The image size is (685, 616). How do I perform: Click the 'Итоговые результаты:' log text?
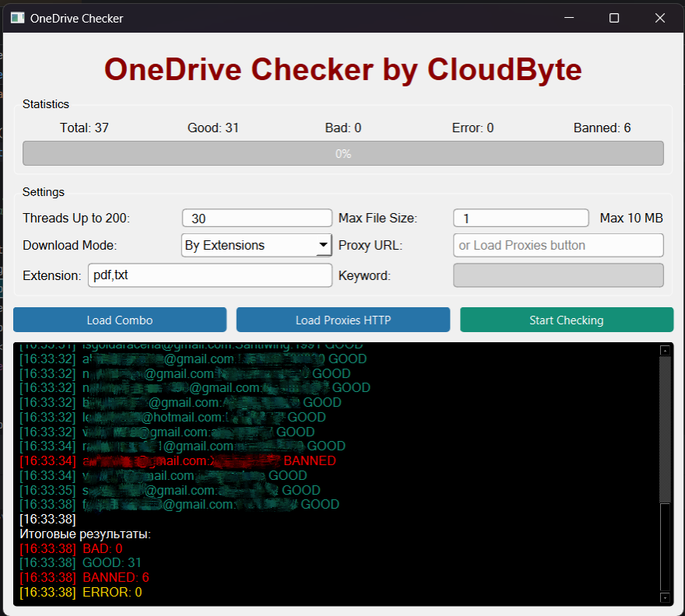coord(85,534)
